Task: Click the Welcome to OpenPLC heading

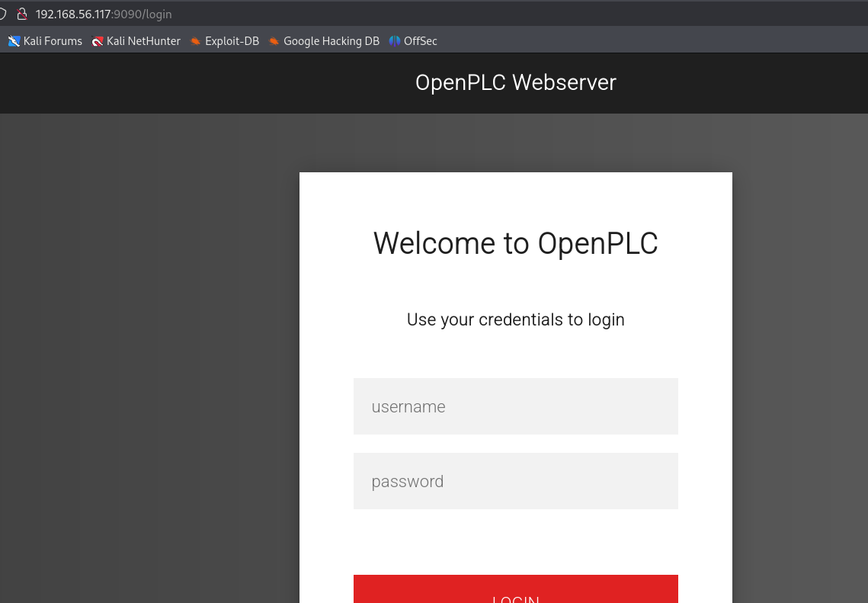Action: (x=515, y=243)
